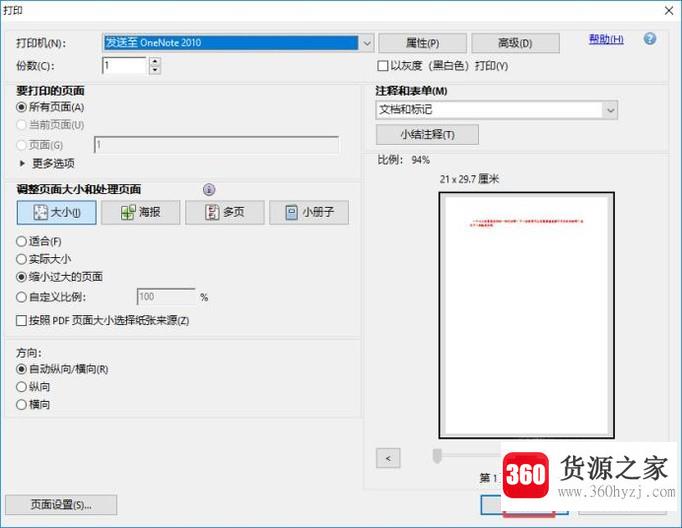Click the blue help question mark icon
The image size is (682, 528).
(650, 39)
